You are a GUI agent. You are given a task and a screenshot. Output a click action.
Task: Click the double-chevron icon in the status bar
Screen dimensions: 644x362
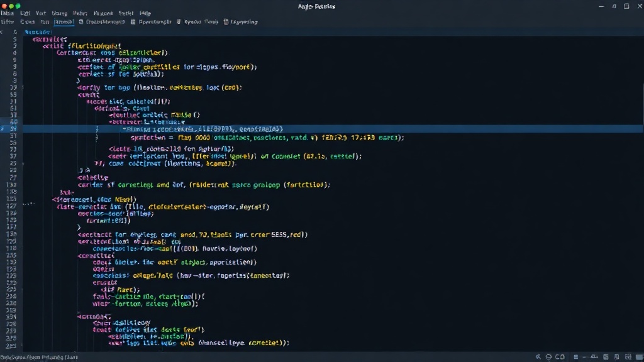click(x=538, y=357)
